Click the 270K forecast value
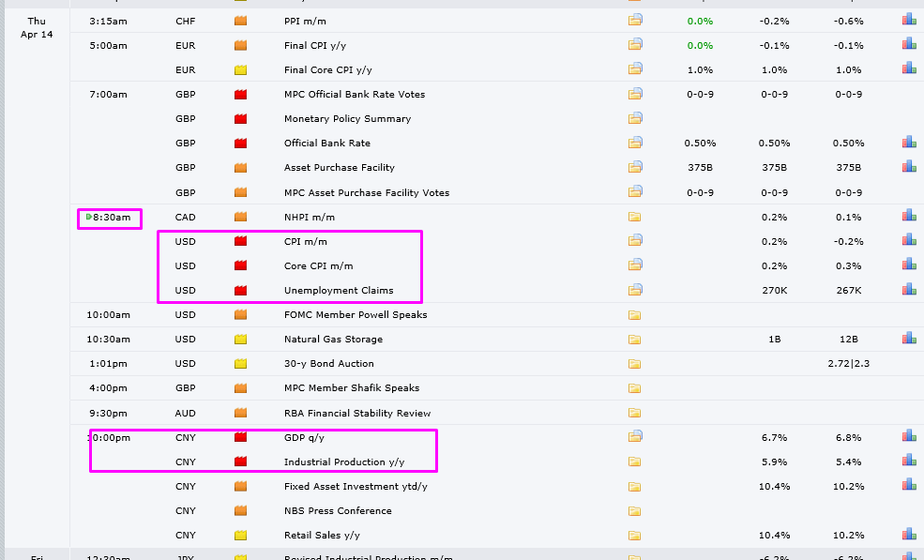Screen dimensions: 924x560 [774, 291]
